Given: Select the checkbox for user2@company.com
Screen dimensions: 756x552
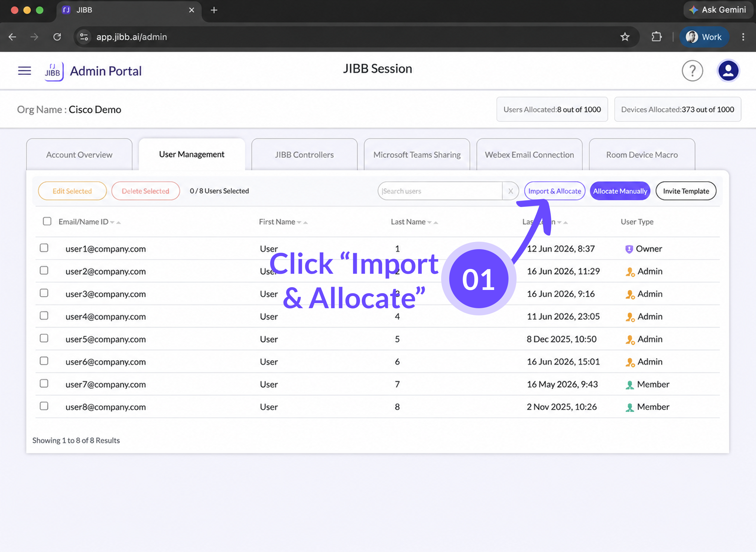Looking at the screenshot, I should click(44, 270).
